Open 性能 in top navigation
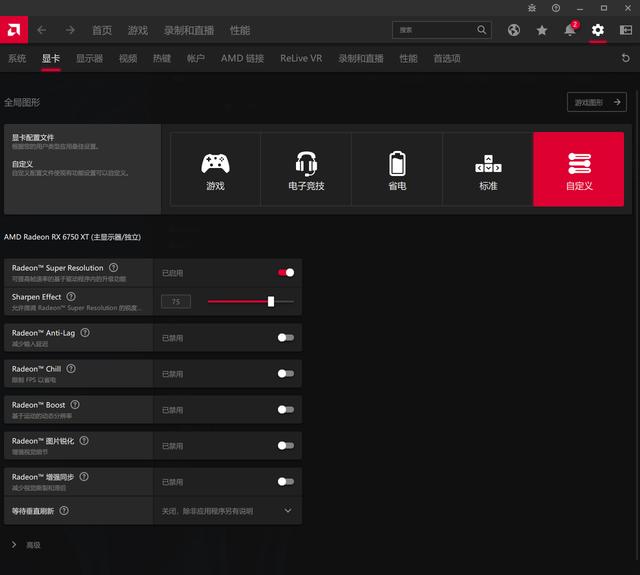Image resolution: width=640 pixels, height=575 pixels. [240, 30]
